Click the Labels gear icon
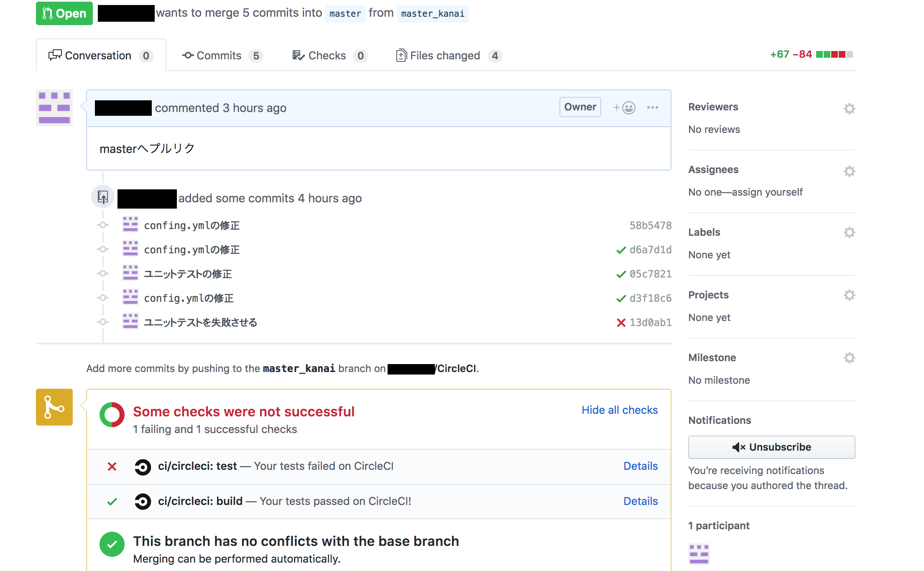 pyautogui.click(x=849, y=232)
